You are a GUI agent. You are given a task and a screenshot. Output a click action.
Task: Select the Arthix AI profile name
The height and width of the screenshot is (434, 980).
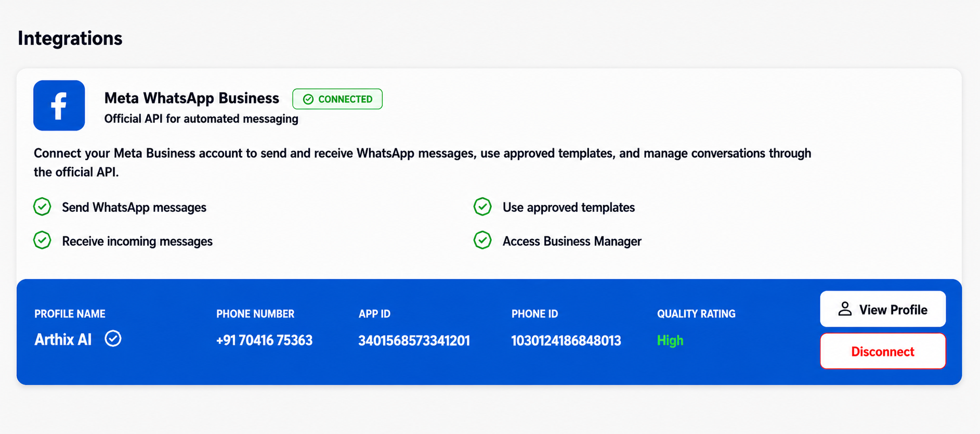[x=63, y=340]
